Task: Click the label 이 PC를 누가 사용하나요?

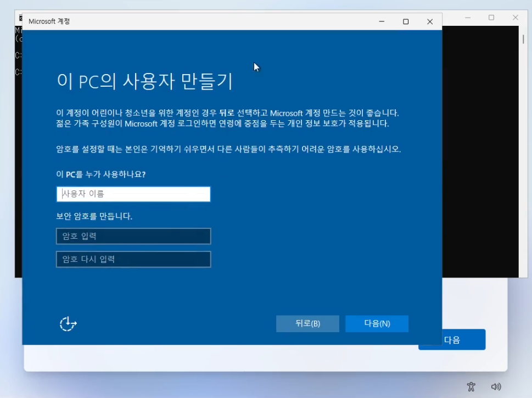Action: pyautogui.click(x=101, y=175)
